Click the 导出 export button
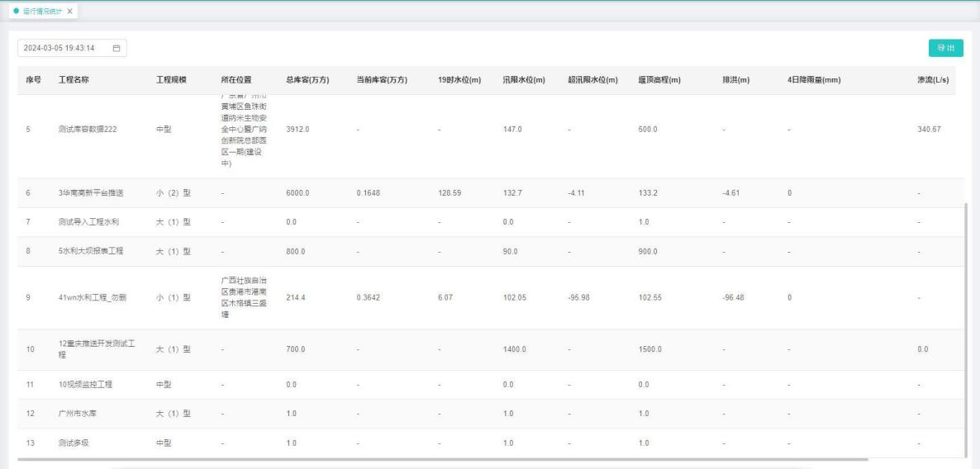Viewport: 980px width, 469px height. point(945,48)
